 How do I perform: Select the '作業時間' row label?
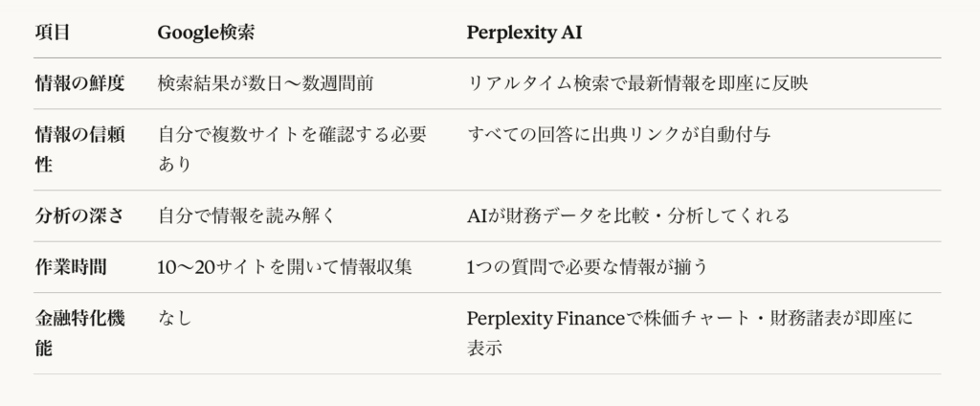coord(70,267)
